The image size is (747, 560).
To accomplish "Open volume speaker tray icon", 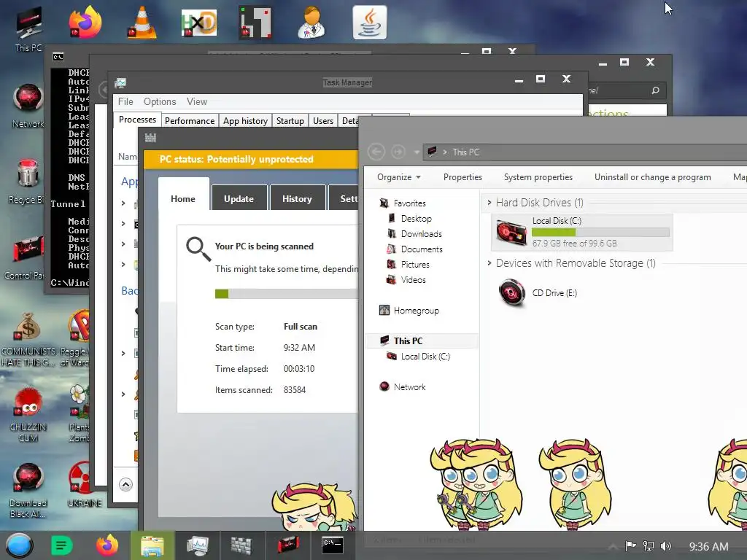I will tap(666, 545).
